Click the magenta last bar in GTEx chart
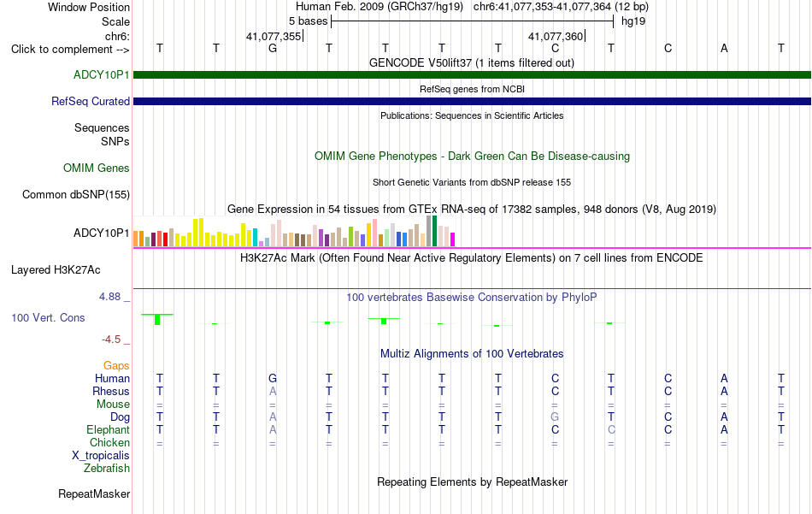This screenshot has width=812, height=514. [x=453, y=239]
